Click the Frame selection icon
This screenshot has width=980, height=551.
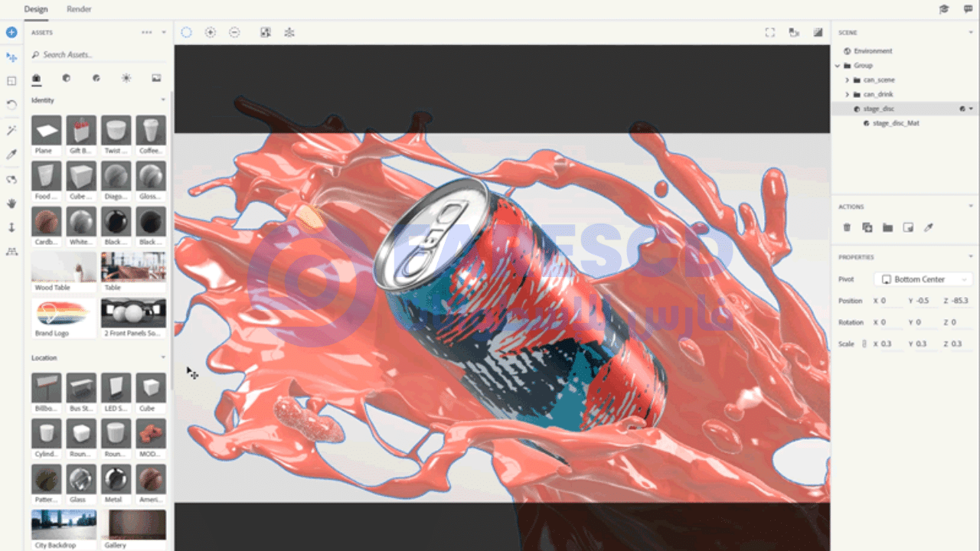770,32
